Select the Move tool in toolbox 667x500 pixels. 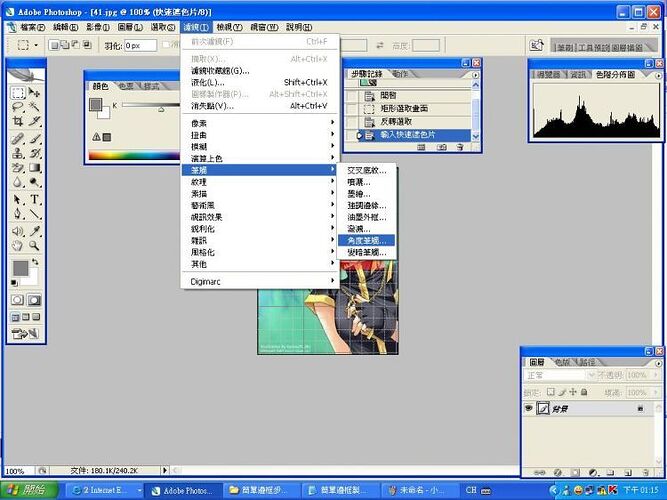click(x=34, y=92)
